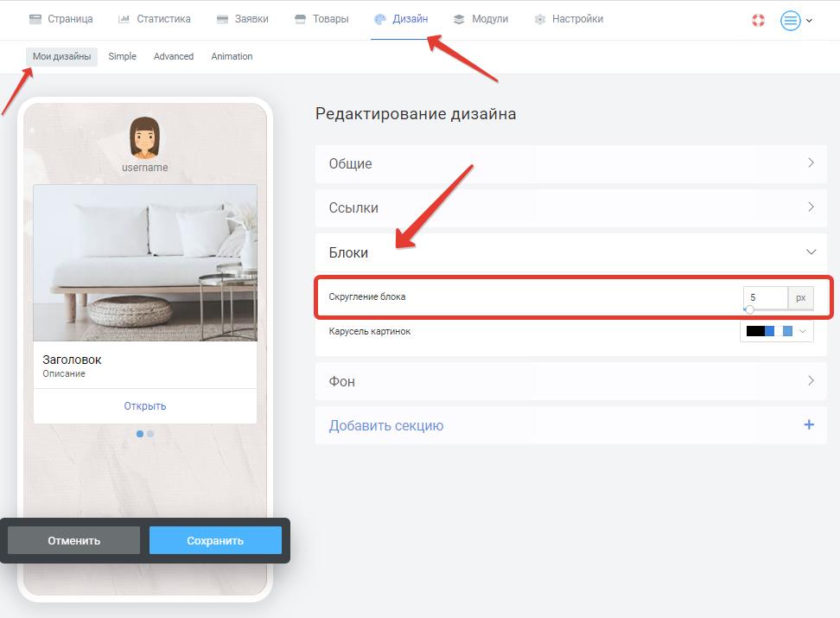Expand the Общие section

point(571,163)
